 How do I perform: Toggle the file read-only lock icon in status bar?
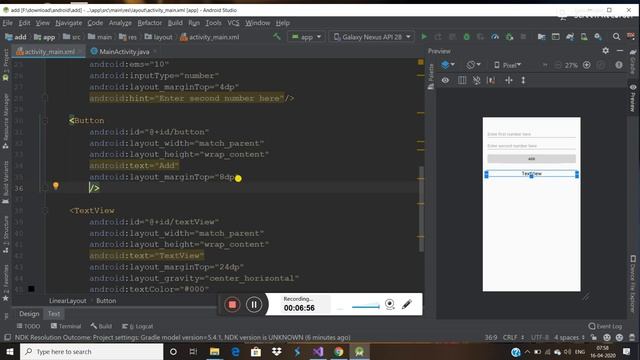(x=594, y=338)
